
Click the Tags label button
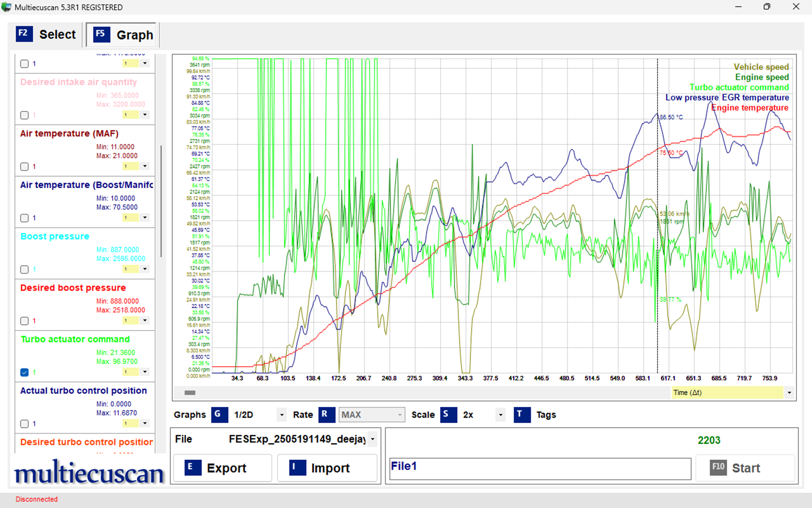(546, 415)
